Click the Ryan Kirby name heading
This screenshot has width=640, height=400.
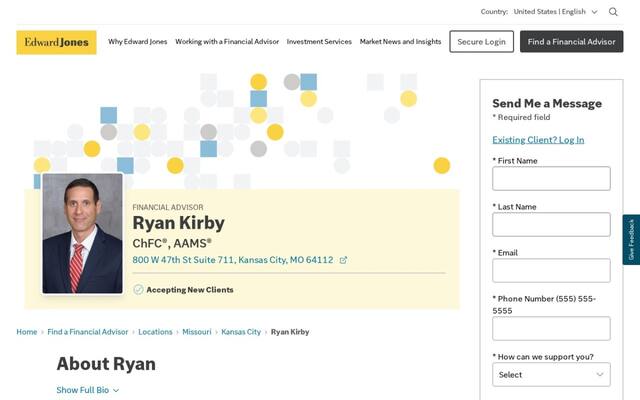pos(178,223)
